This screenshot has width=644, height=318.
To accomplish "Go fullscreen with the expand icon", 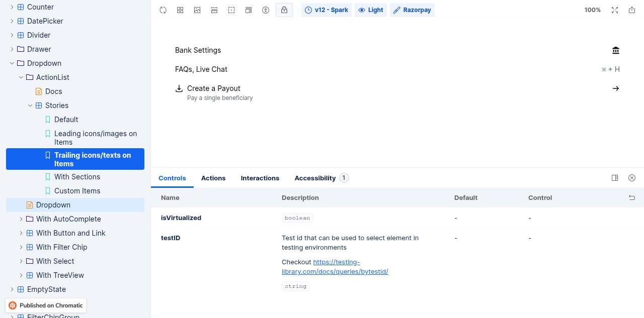I will click(x=615, y=10).
